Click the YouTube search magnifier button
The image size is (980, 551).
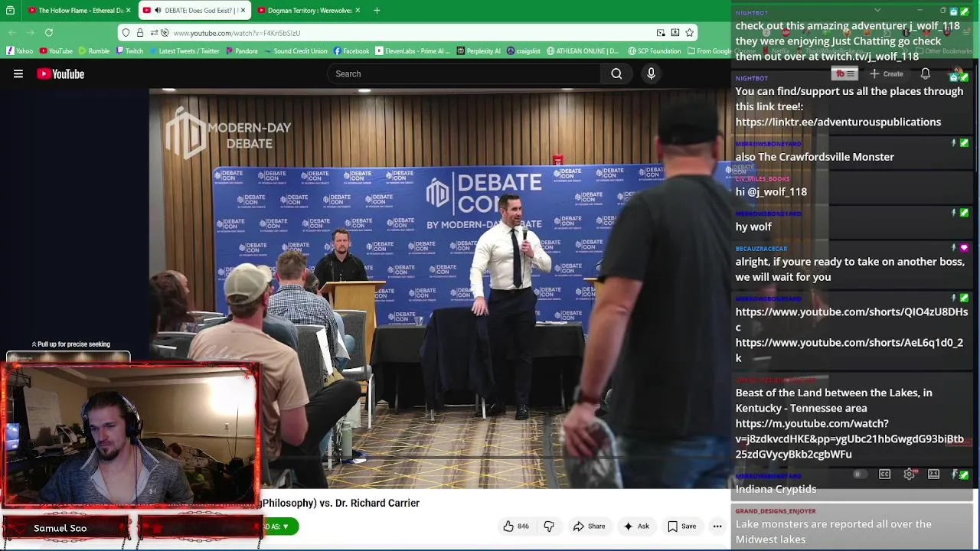click(616, 74)
